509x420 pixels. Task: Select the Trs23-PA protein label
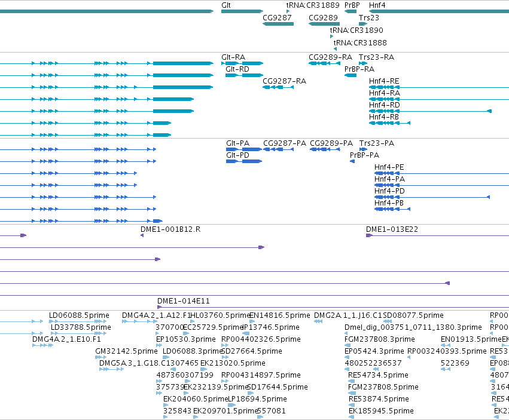click(x=377, y=143)
